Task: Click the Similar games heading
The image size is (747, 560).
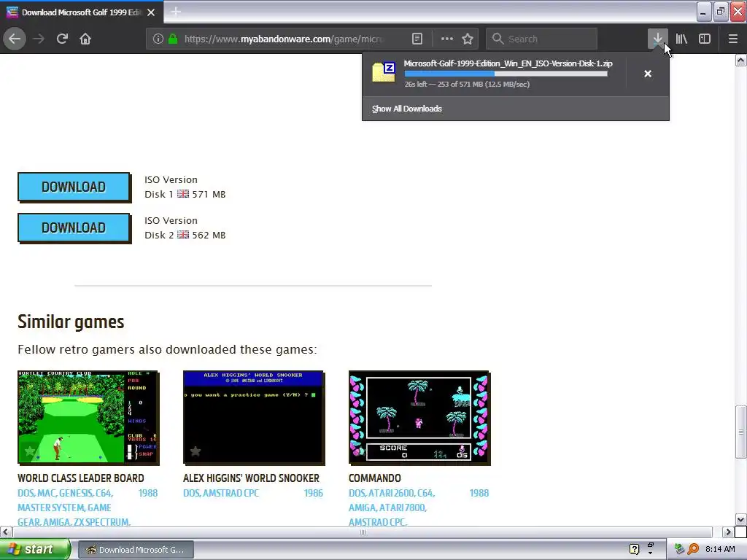Action: [71, 322]
